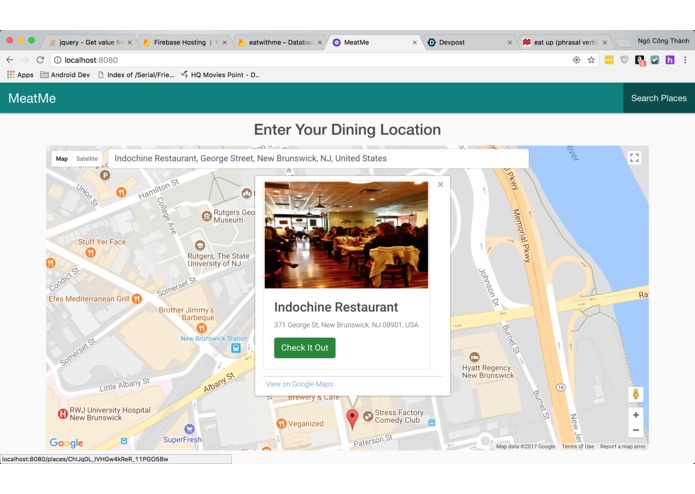
Task: Open the 'eat up (phrasal verb)' tab
Action: tap(565, 43)
